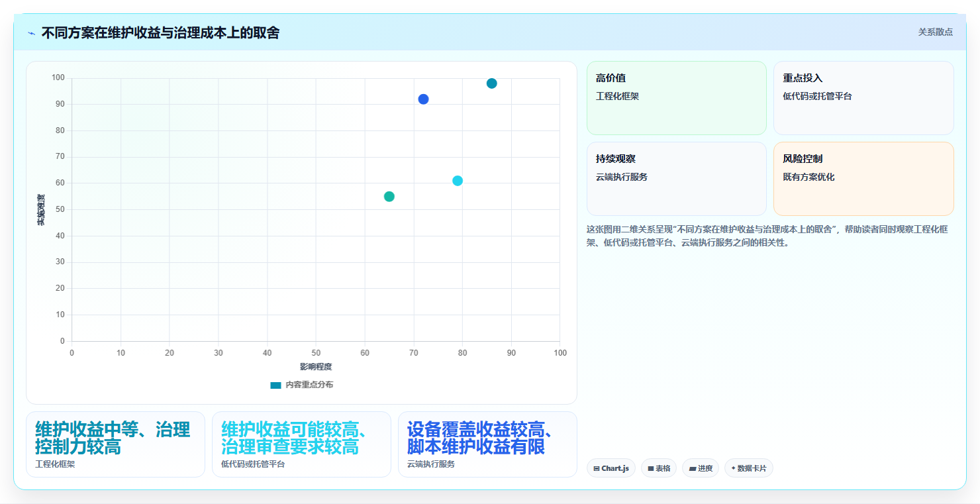Image resolution: width=980 pixels, height=504 pixels.
Task: Click the 内容重点分布 legend label
Action: 309,385
